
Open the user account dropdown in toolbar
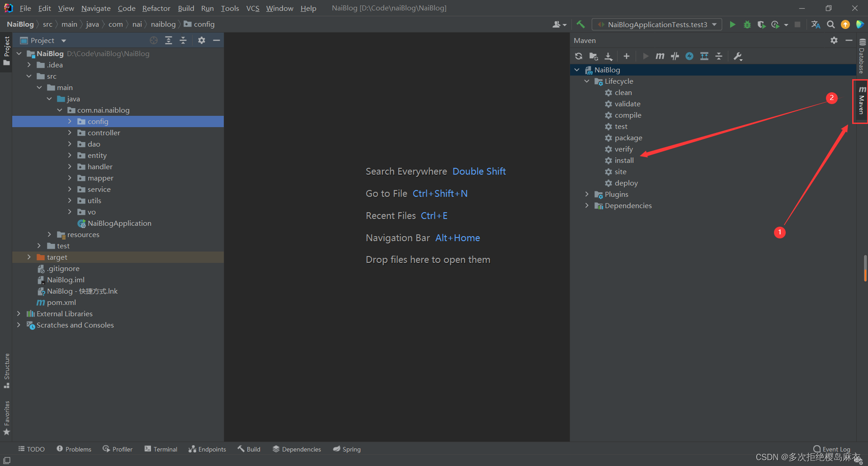pos(559,24)
